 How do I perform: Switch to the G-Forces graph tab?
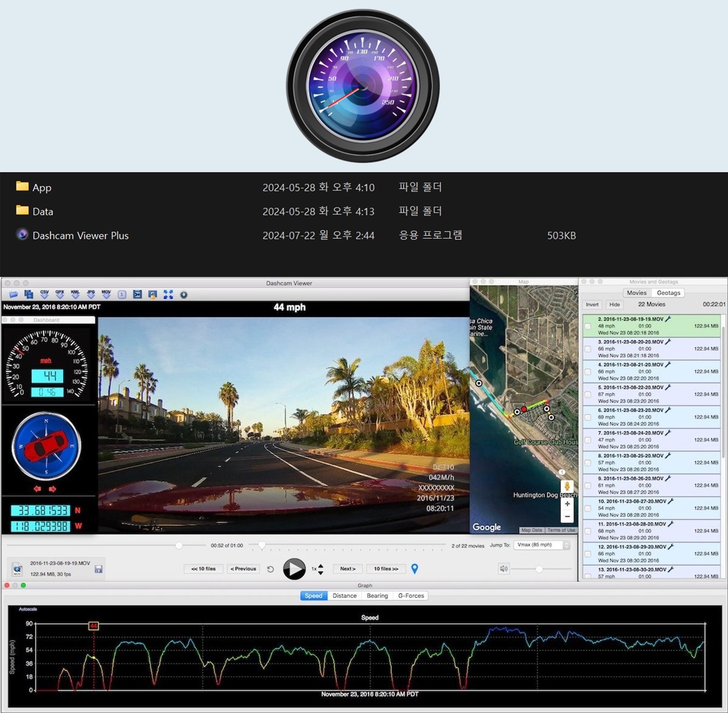coord(411,596)
